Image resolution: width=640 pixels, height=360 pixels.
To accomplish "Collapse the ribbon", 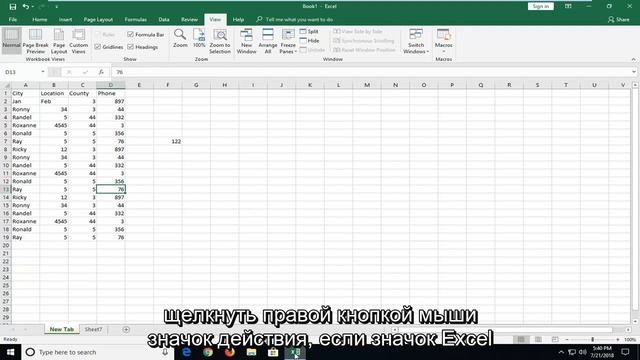I will pyautogui.click(x=633, y=60).
